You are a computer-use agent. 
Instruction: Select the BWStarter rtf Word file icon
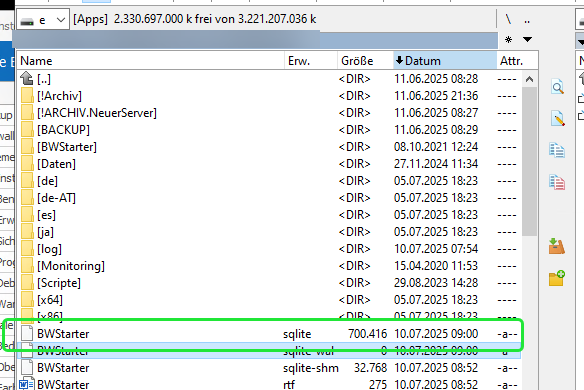coord(27,384)
